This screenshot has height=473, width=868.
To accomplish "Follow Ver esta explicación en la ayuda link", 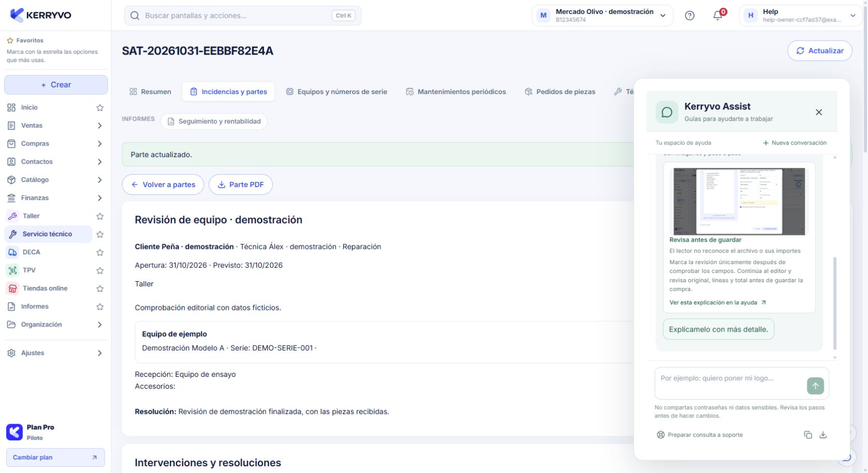I will pyautogui.click(x=717, y=303).
